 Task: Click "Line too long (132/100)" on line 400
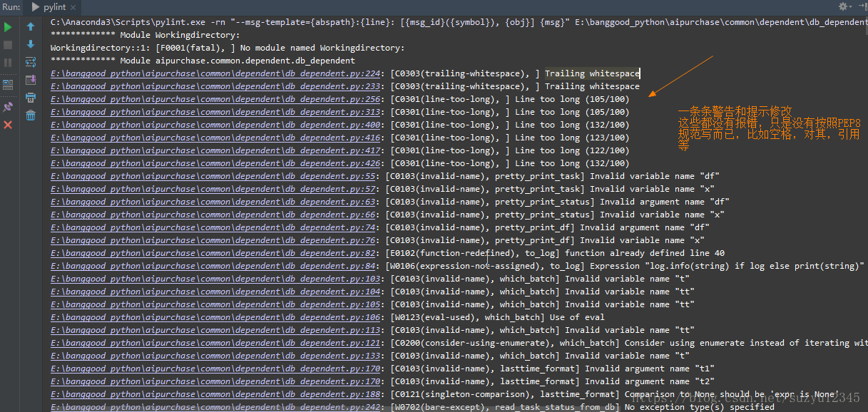572,125
